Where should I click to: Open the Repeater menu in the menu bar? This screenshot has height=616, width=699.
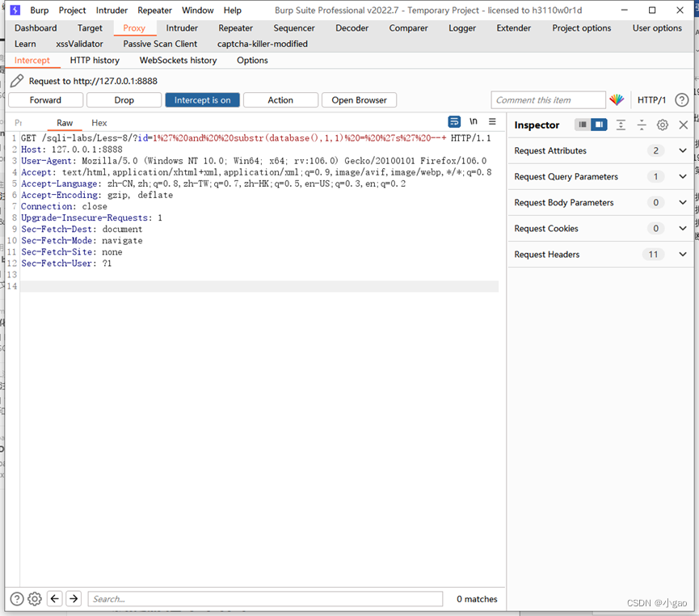coord(155,11)
